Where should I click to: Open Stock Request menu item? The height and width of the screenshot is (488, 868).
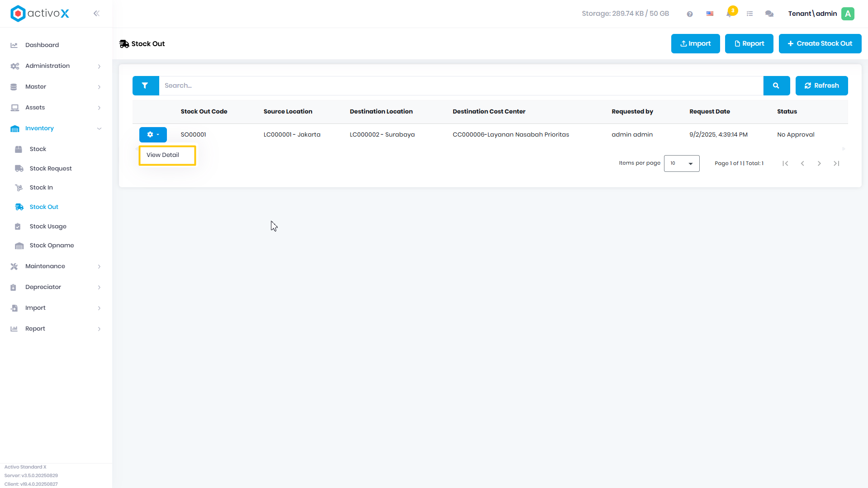(51, 169)
